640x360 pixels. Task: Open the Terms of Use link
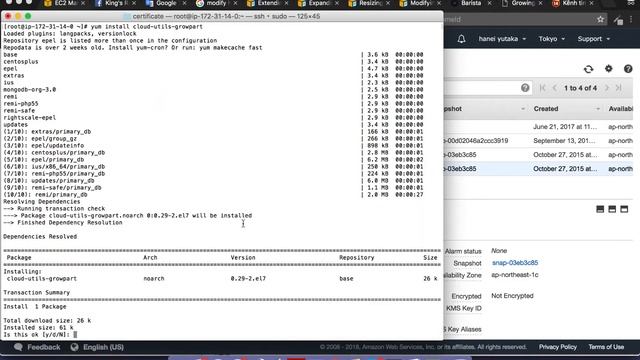(606, 347)
